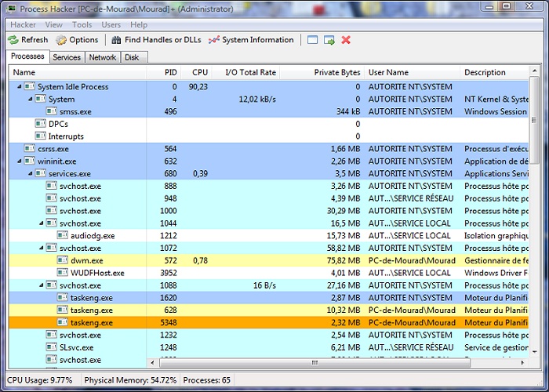Viewport: 549px width, 392px height.
Task: Click the csrss.exe process icon
Action: pyautogui.click(x=30, y=148)
